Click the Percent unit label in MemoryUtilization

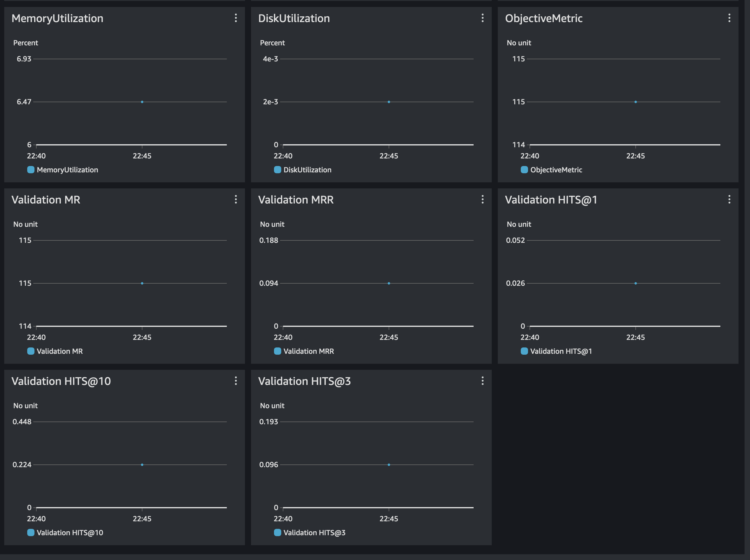(26, 43)
